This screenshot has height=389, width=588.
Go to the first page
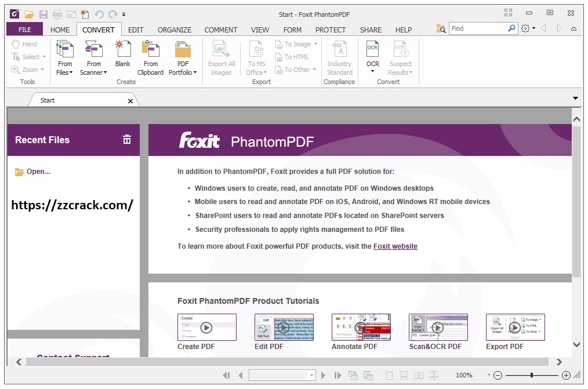[x=226, y=375]
